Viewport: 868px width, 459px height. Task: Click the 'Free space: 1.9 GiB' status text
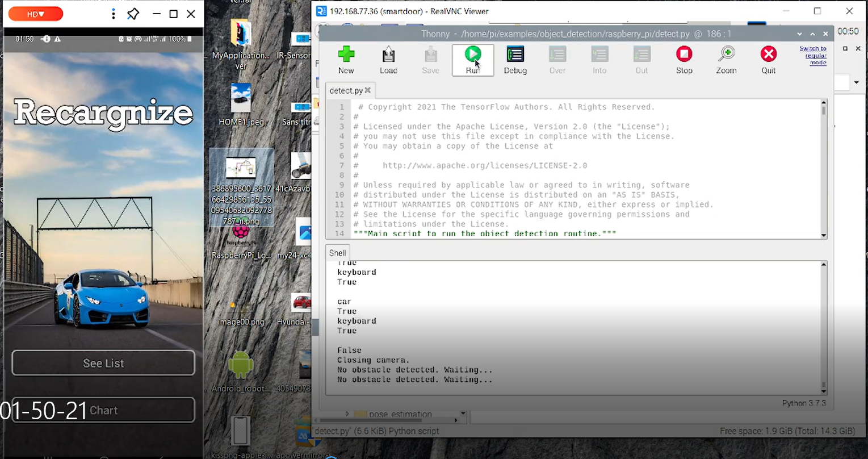point(787,431)
